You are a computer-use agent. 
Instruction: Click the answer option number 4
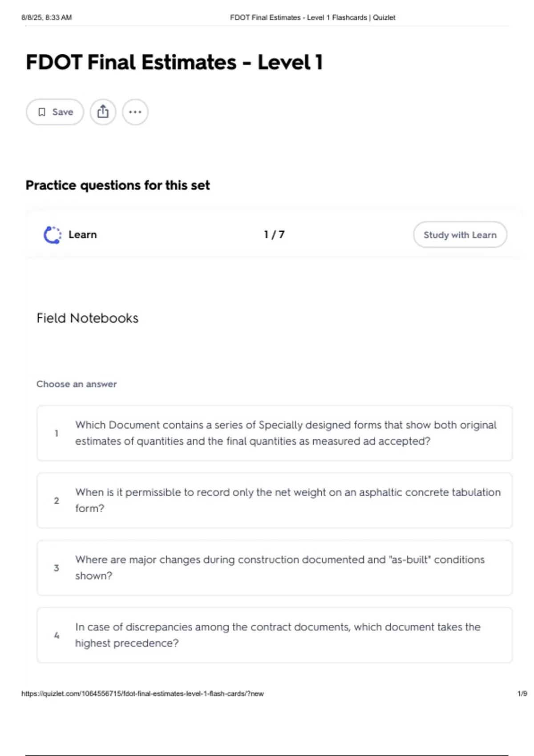[x=57, y=635]
